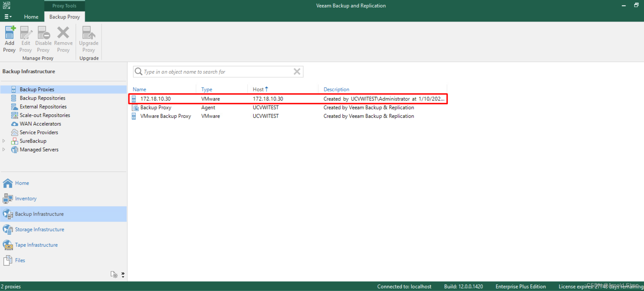Screen dimensions: 644x291
Task: Click the Proxy Tools contextual tab
Action: [64, 5]
